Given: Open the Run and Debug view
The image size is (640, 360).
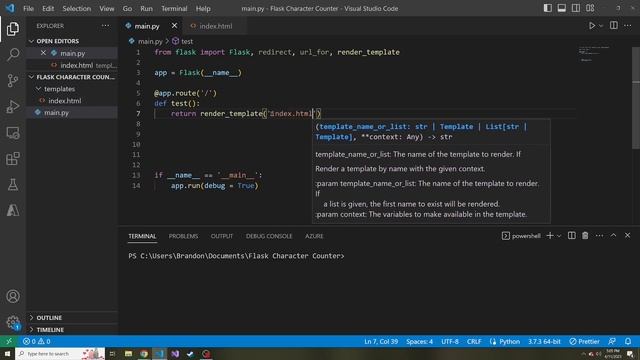Looking at the screenshot, I should 13,107.
